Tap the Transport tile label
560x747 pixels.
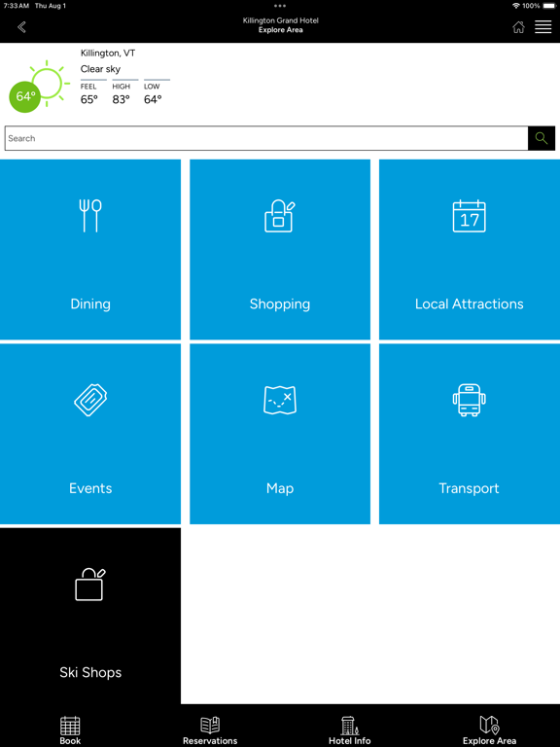(469, 488)
